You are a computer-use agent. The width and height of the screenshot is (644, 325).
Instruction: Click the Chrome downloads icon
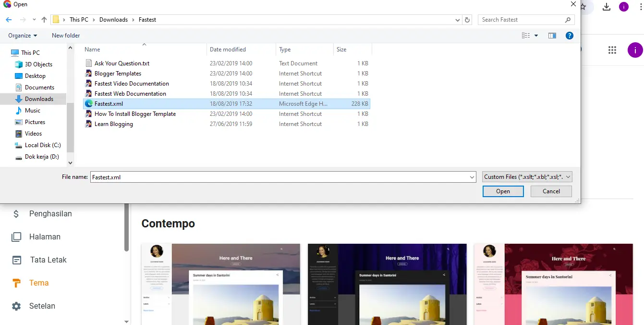607,7
